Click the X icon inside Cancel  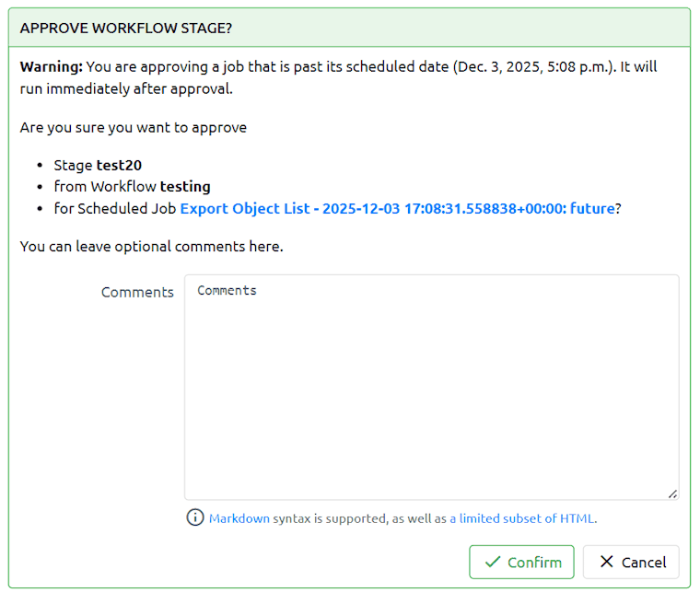click(606, 562)
